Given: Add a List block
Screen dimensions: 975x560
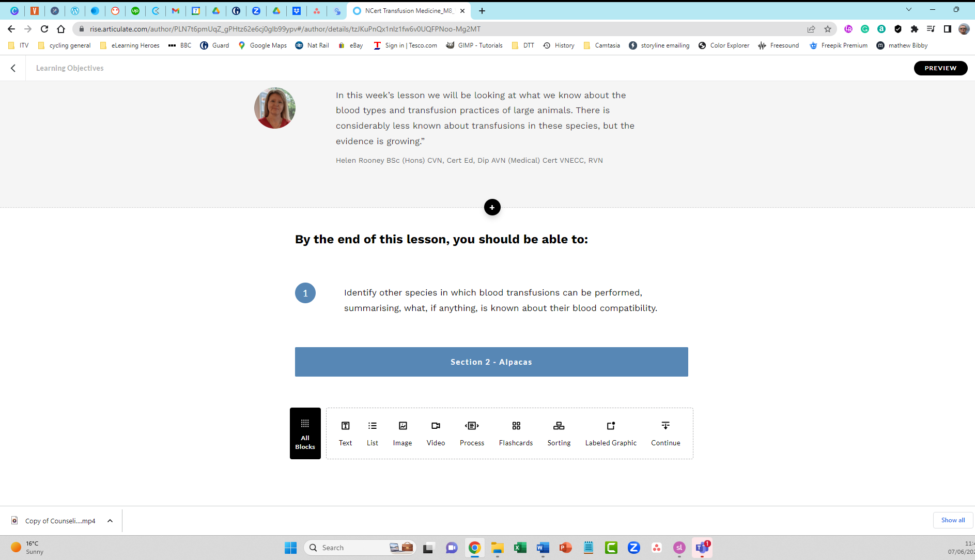Looking at the screenshot, I should click(x=373, y=433).
